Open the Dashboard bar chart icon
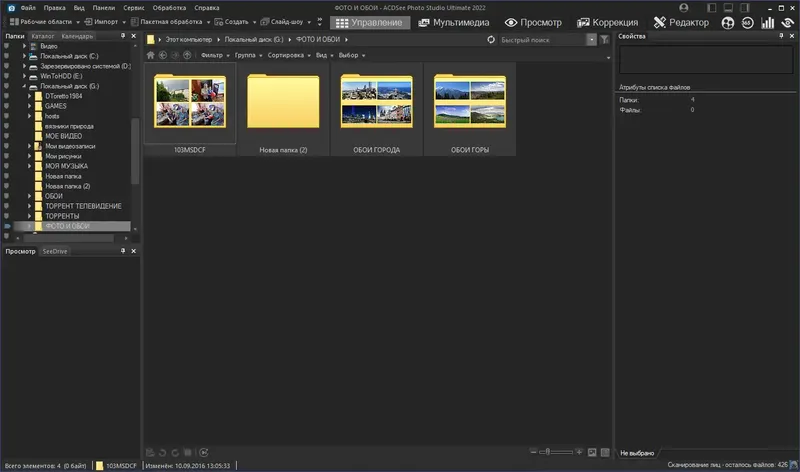Viewport: 800px width, 472px height. click(x=767, y=22)
